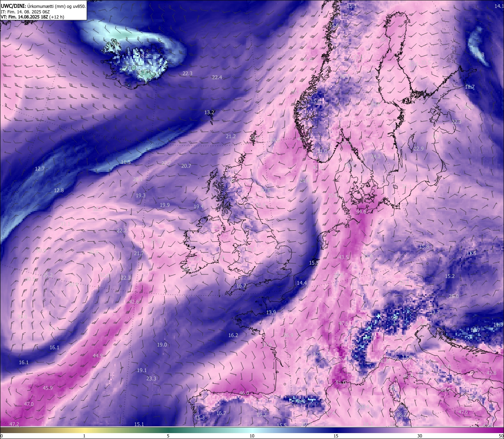Click the 20.7 value label
Viewport: 504px width, 439px height.
pyautogui.click(x=186, y=166)
